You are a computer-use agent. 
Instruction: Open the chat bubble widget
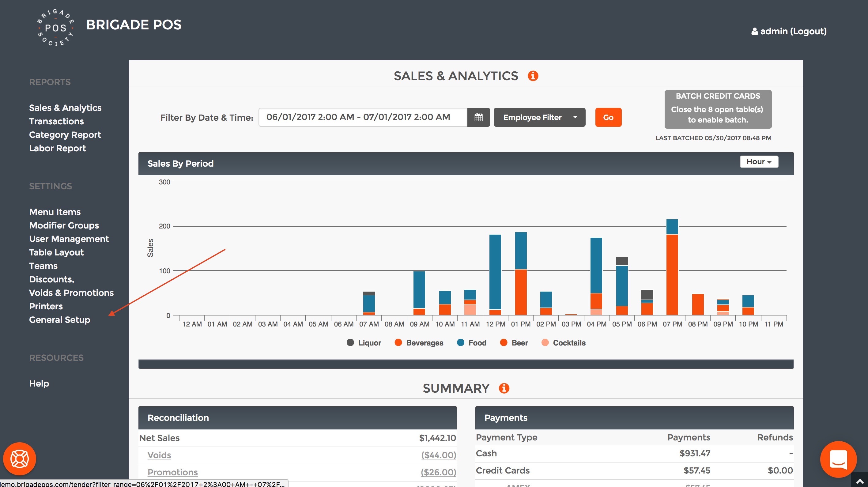coord(838,459)
